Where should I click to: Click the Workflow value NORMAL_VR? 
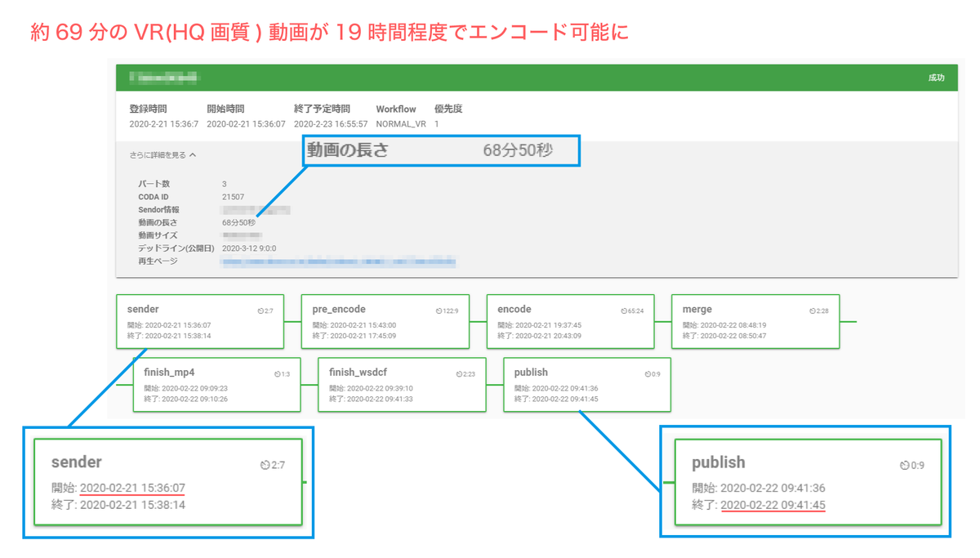pyautogui.click(x=401, y=124)
